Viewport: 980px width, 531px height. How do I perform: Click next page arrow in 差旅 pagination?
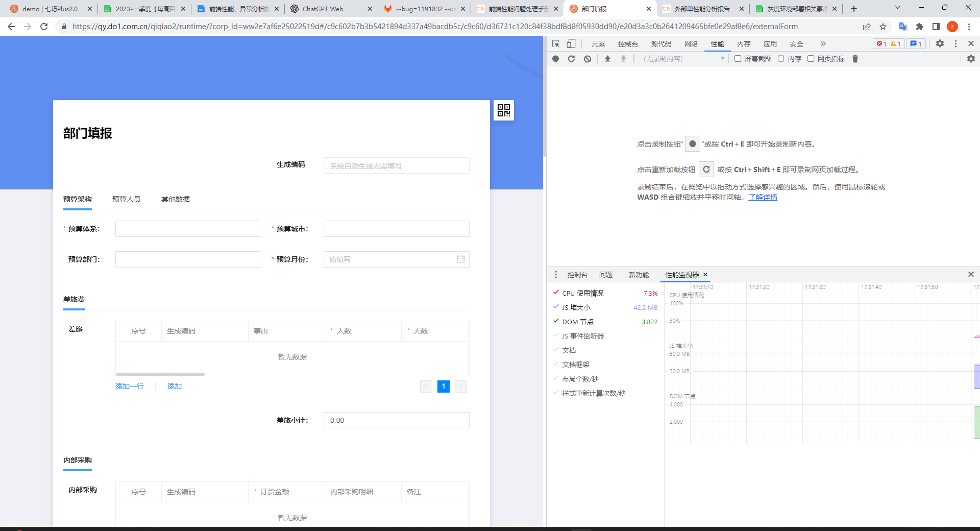(x=461, y=387)
